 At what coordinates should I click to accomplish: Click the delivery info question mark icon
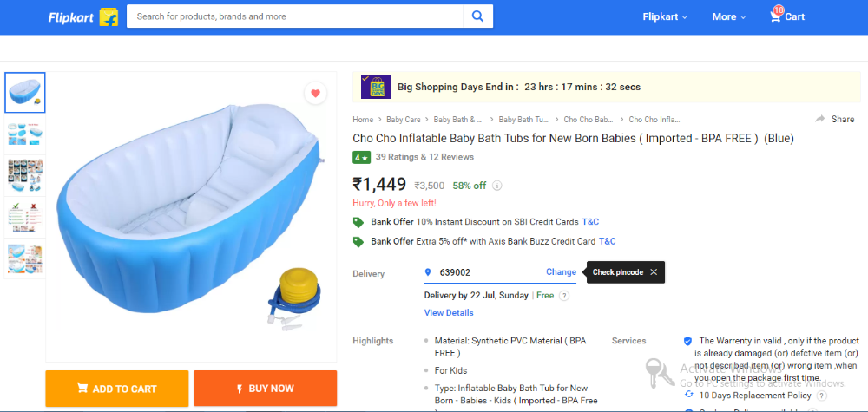pyautogui.click(x=564, y=296)
